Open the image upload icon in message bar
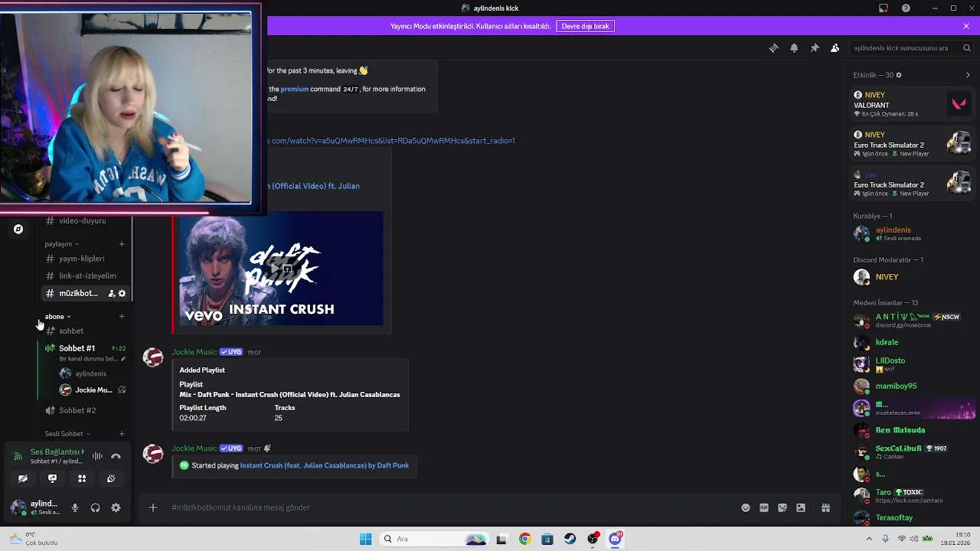980x551 pixels. tap(801, 507)
